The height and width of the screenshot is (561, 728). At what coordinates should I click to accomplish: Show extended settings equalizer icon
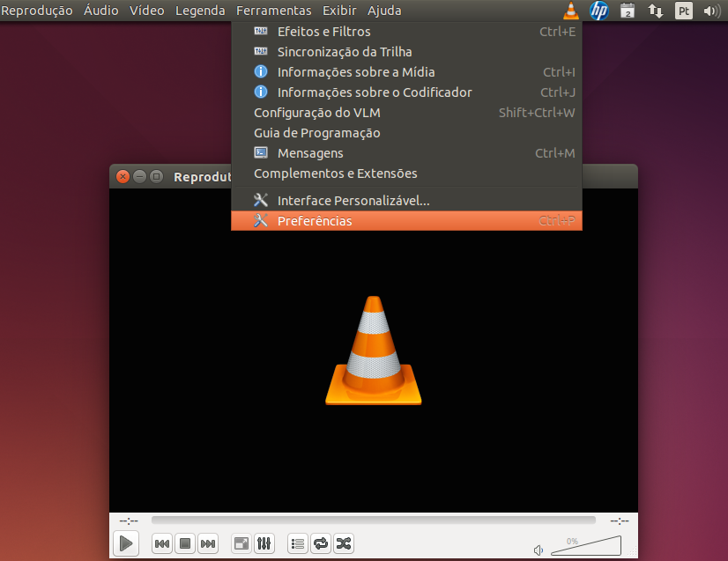coord(264,543)
